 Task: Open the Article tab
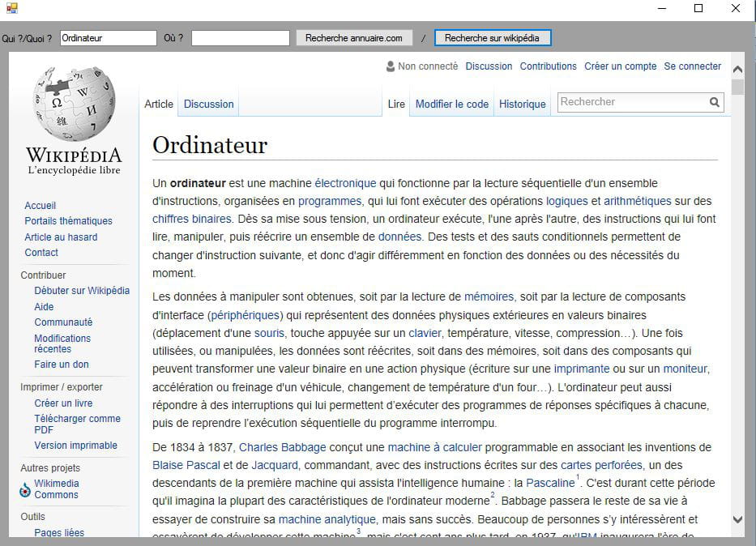click(159, 104)
